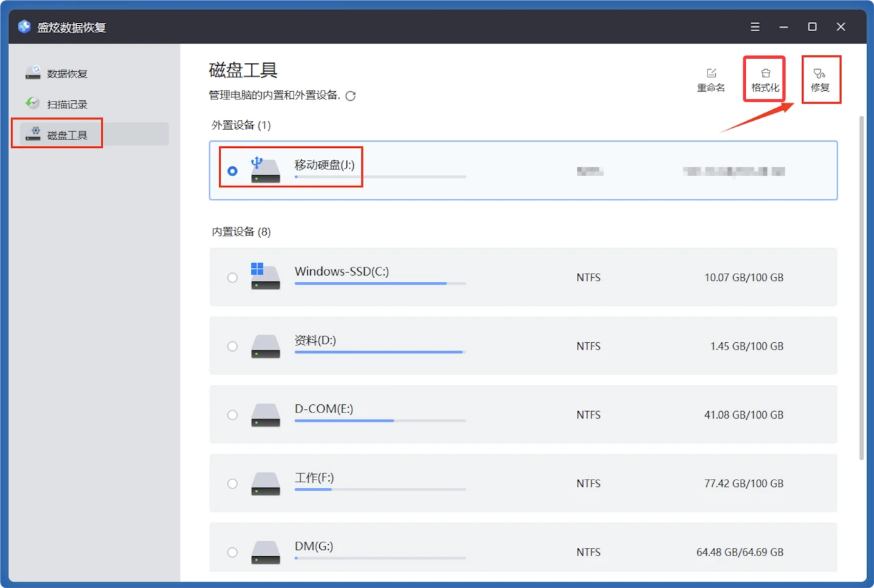The image size is (874, 588).
Task: Click the usage bar of 资料(D:)
Action: 380,352
